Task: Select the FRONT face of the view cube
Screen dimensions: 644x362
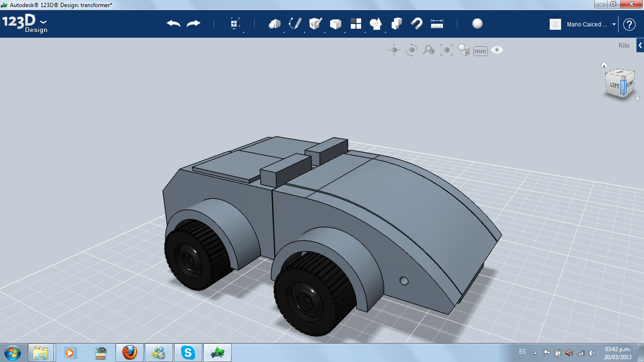Action: click(x=630, y=84)
